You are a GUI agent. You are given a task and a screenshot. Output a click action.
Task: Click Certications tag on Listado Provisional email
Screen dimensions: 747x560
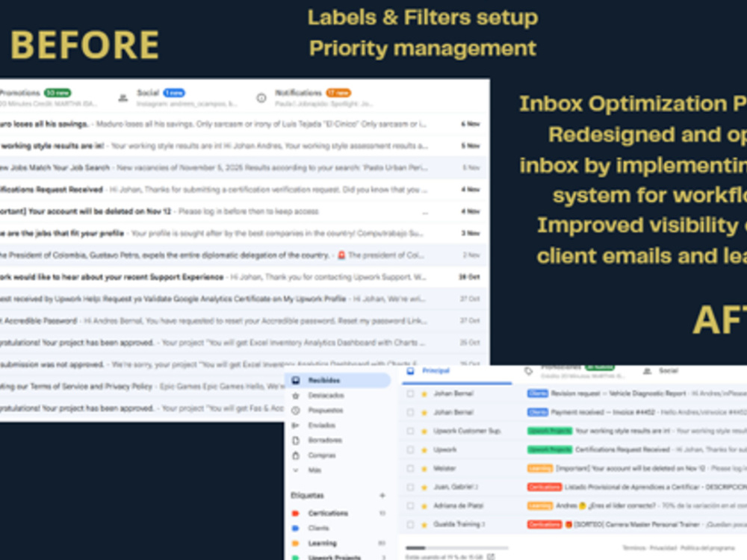544,487
